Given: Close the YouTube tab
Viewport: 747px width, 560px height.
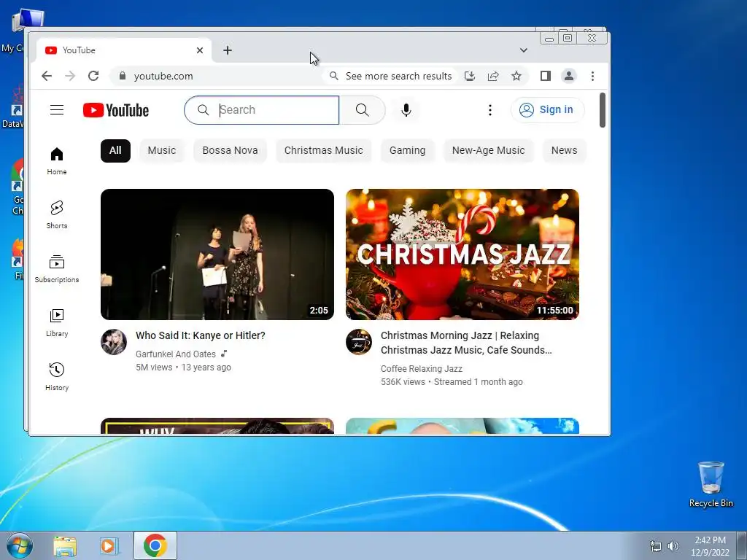Looking at the screenshot, I should 200,50.
